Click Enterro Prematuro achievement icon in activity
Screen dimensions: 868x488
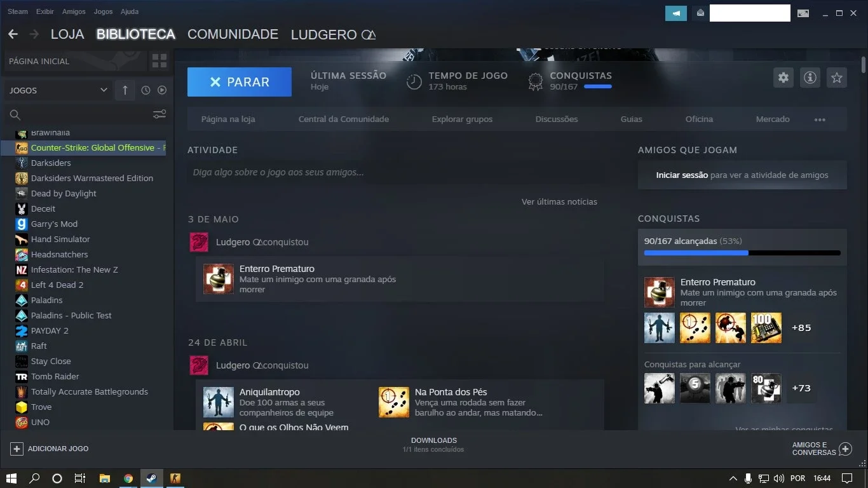pos(219,279)
